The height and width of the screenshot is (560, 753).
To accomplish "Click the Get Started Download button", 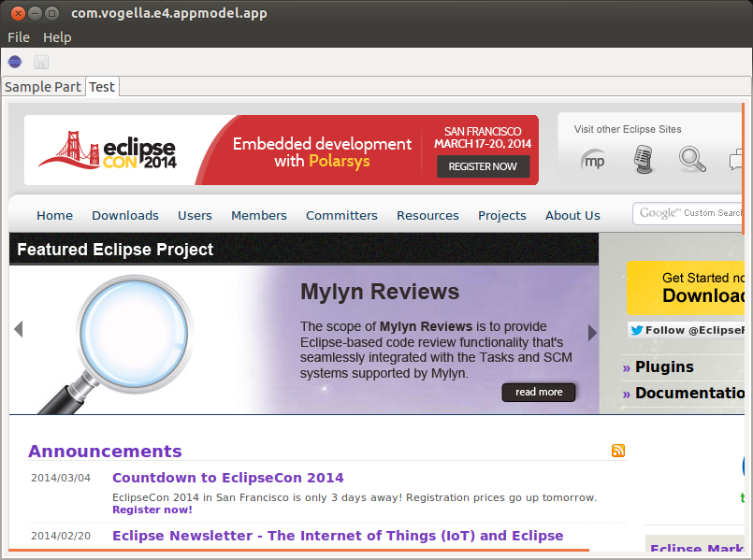I will click(686, 288).
